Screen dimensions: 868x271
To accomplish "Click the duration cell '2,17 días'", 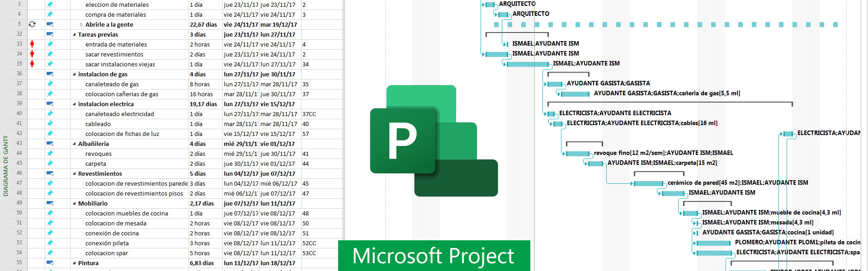I will pos(202,203).
